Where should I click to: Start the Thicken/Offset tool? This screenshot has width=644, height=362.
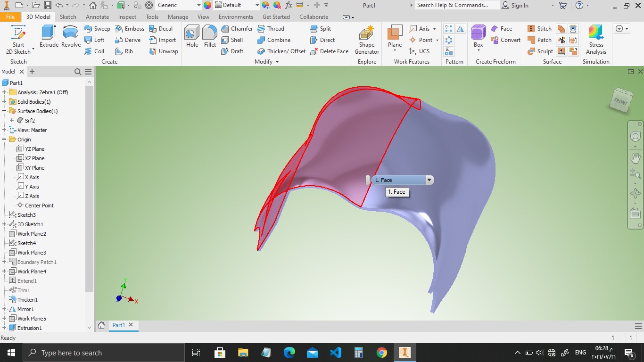pos(281,51)
